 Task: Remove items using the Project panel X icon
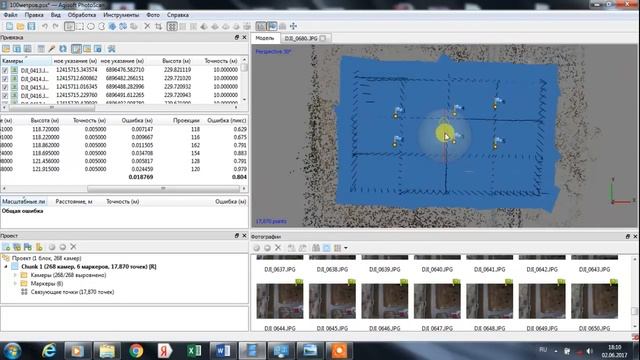pos(73,247)
